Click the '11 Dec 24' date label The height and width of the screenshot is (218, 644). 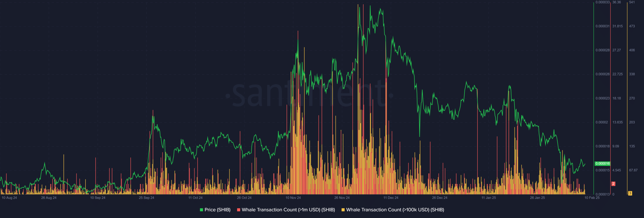(391, 198)
